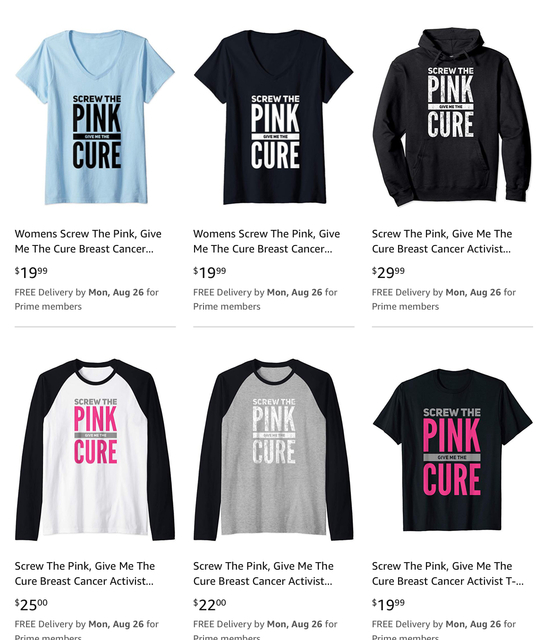Open the white raglan shirt with pink text
This screenshot has width=544, height=640.
click(x=95, y=449)
